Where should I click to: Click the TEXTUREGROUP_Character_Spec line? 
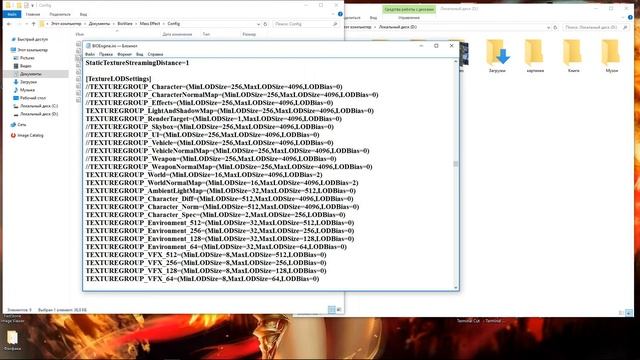click(x=215, y=215)
